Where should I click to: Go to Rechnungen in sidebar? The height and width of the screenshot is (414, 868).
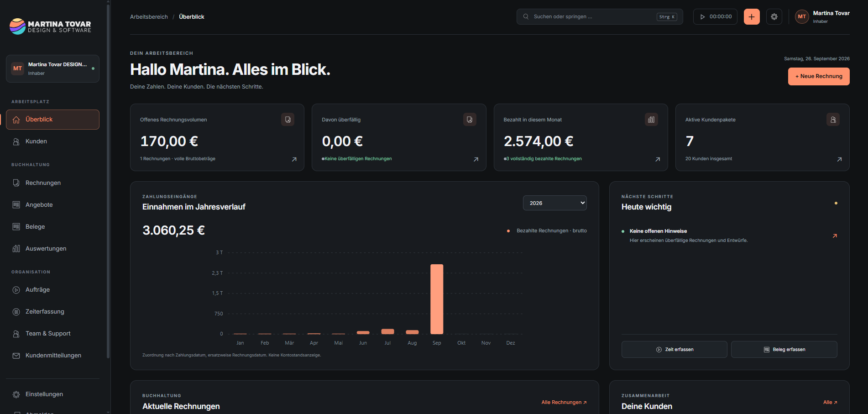coord(52,183)
